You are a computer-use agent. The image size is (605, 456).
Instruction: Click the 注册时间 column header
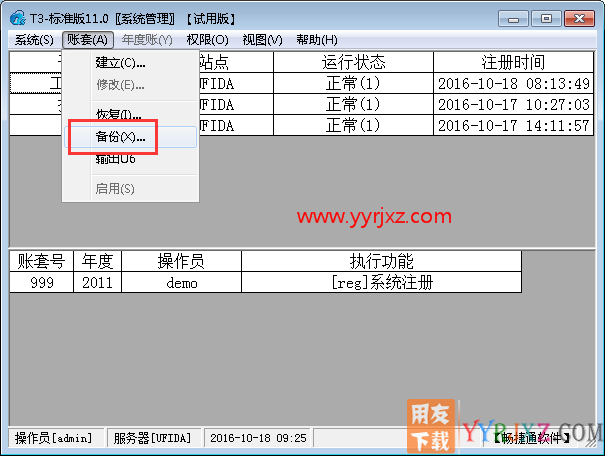point(513,62)
